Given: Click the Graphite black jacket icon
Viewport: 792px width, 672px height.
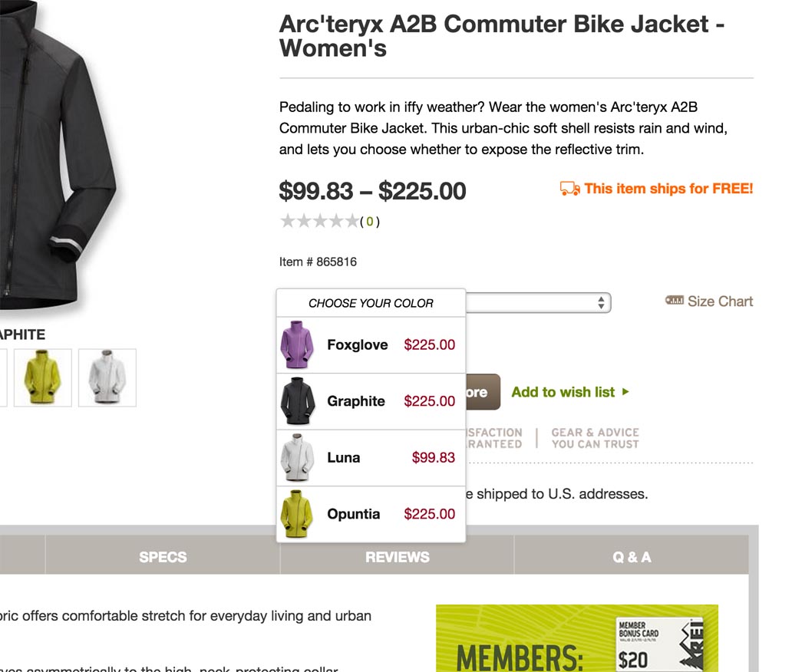Looking at the screenshot, I should 297,401.
